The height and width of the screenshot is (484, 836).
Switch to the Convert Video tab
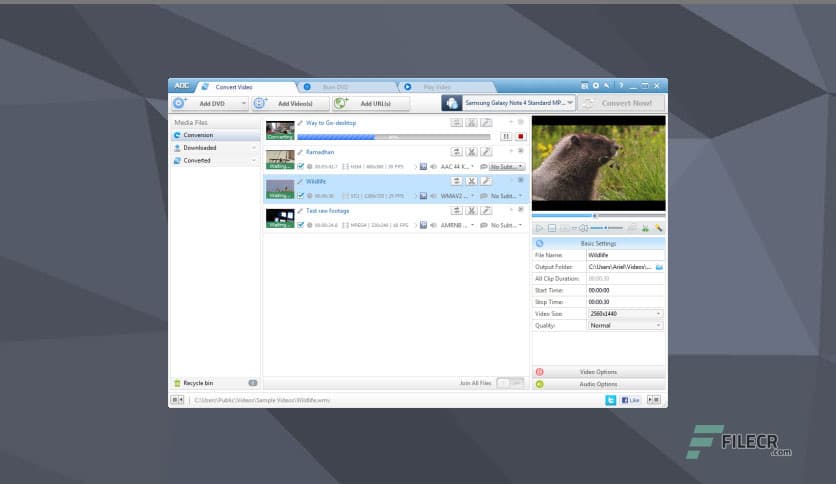[x=245, y=87]
